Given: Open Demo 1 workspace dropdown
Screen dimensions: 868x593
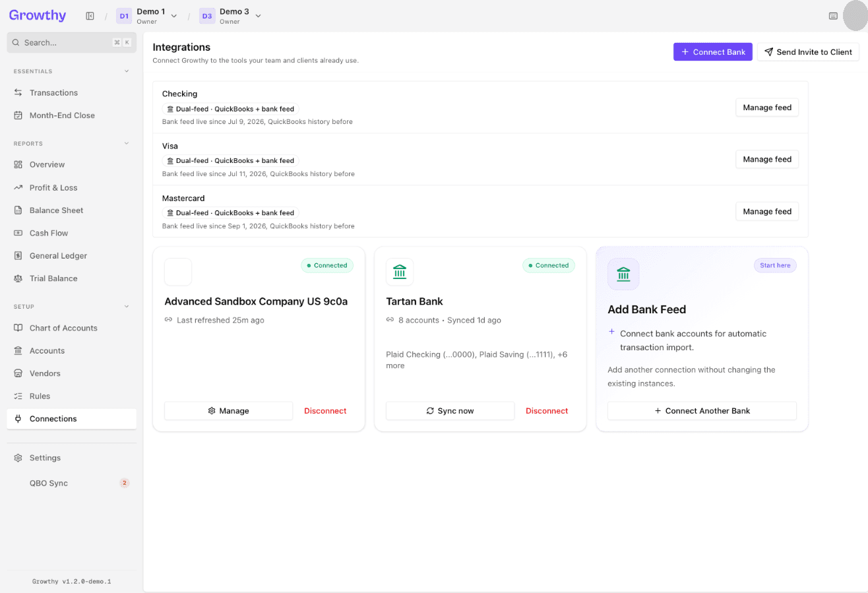Looking at the screenshot, I should click(174, 16).
